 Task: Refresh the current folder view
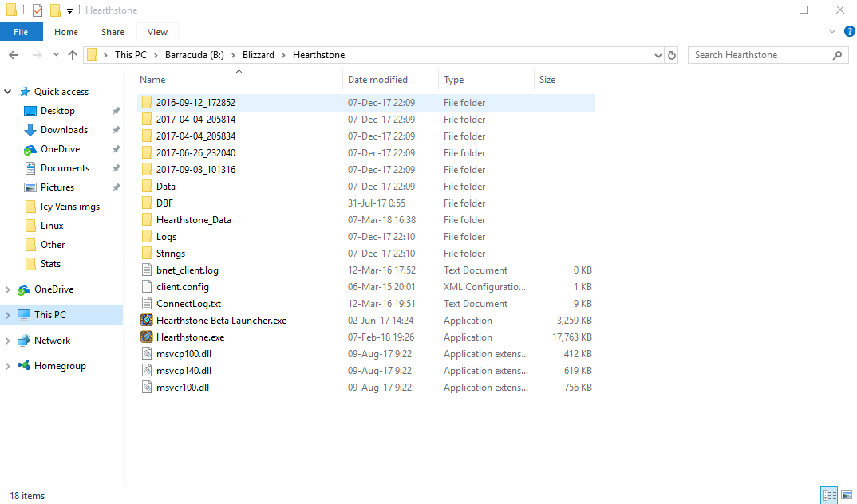672,54
